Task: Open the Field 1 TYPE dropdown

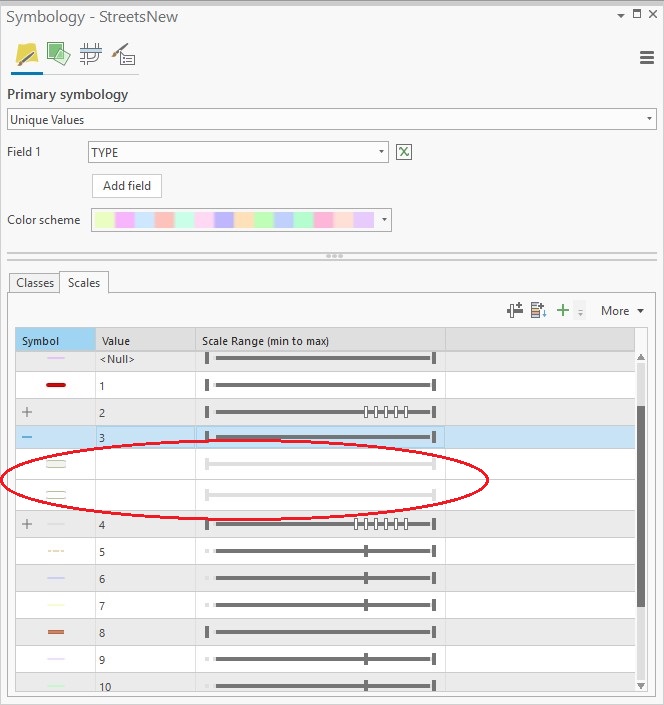Action: click(x=238, y=152)
